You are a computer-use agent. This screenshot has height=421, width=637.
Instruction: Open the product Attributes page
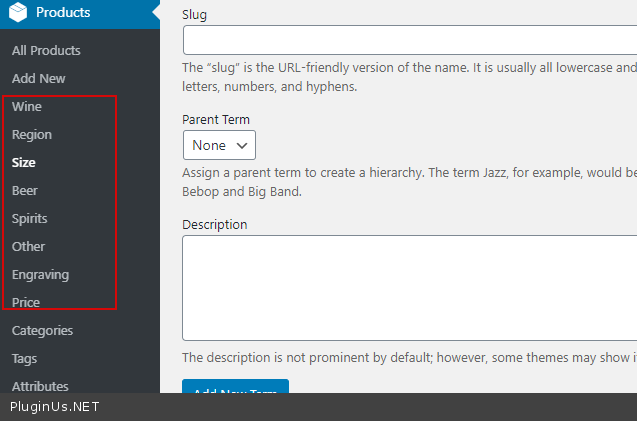click(x=40, y=385)
